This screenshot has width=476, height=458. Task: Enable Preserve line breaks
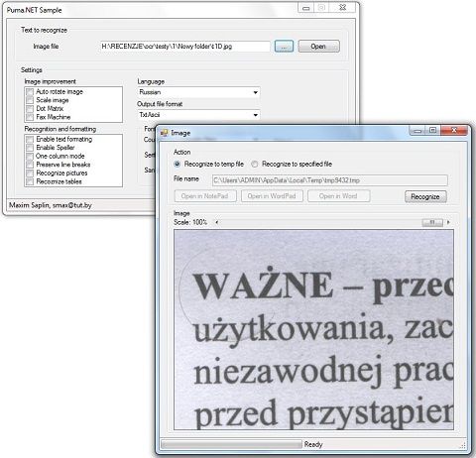30,165
